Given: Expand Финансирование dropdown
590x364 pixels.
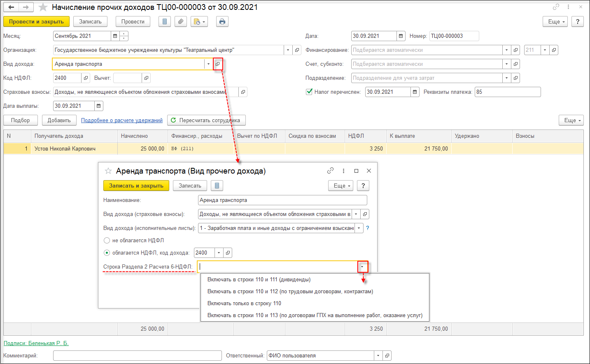Looking at the screenshot, I should pos(506,50).
